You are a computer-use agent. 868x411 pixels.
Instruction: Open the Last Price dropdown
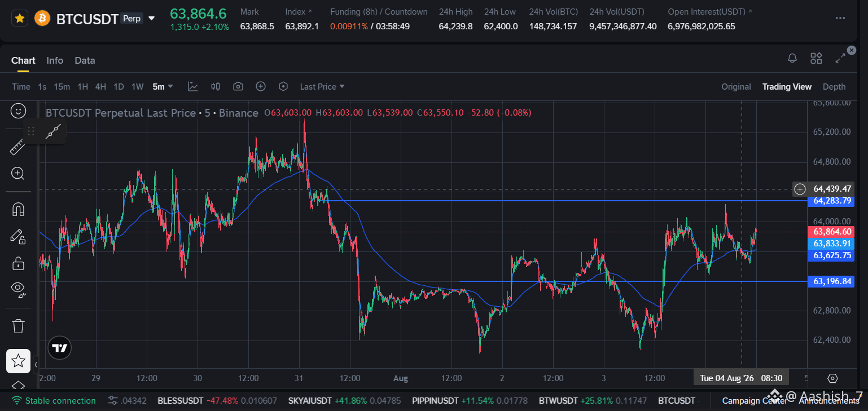click(x=322, y=86)
